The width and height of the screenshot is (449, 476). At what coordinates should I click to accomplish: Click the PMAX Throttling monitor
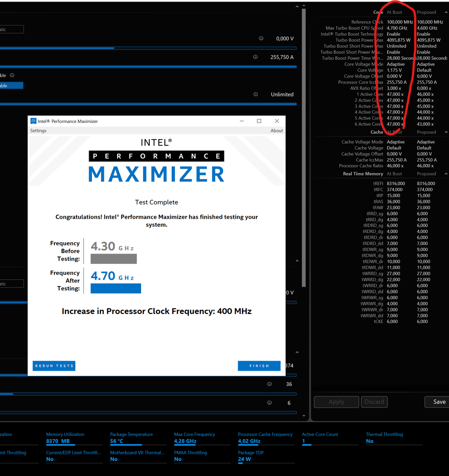[x=202, y=456]
